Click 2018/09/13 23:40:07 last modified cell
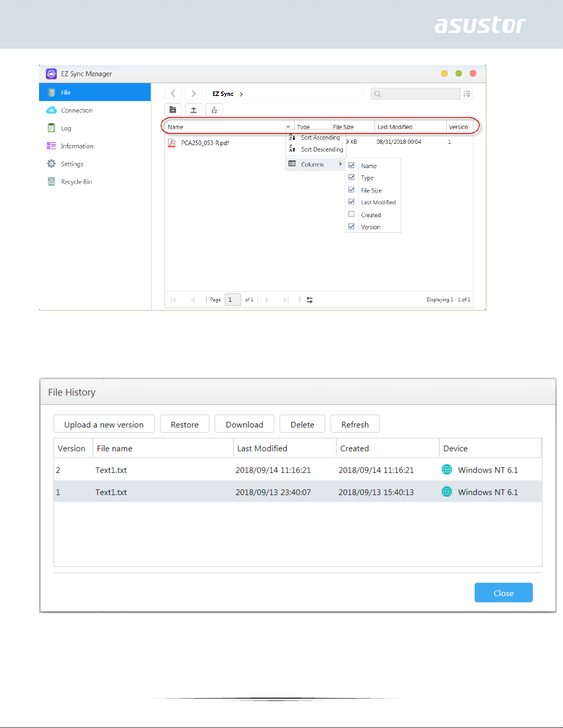Image resolution: width=563 pixels, height=728 pixels. [x=273, y=492]
